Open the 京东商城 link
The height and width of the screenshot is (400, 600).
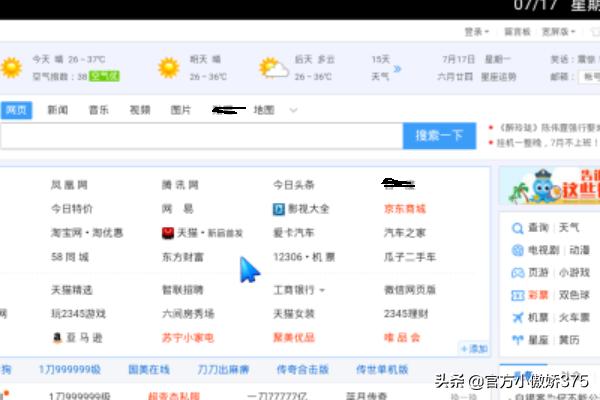405,209
